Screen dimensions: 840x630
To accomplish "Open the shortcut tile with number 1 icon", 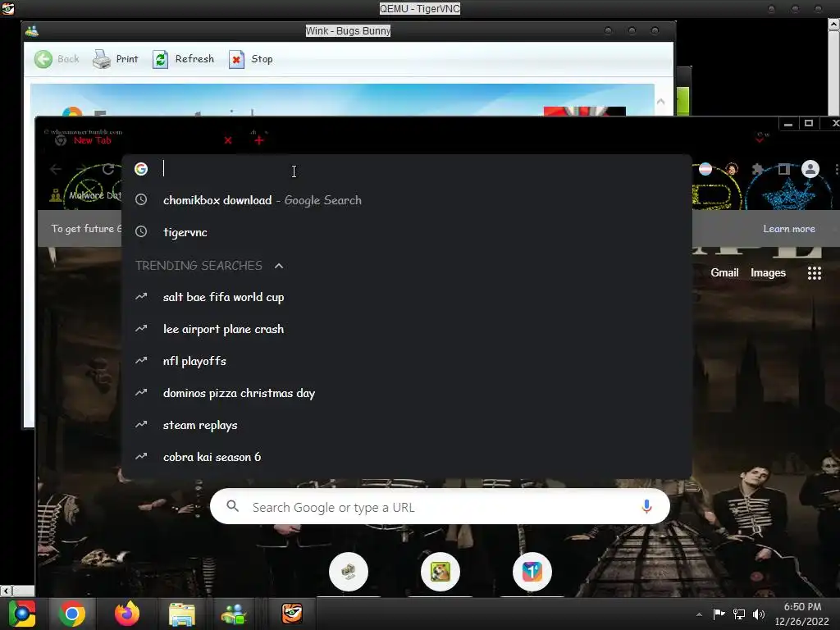I will click(532, 572).
